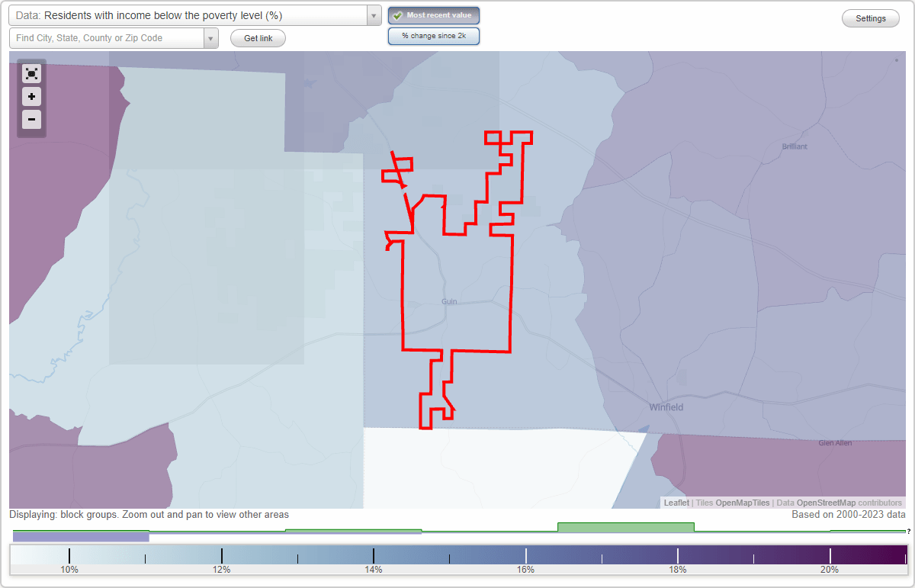This screenshot has width=915, height=588.
Task: Select the red-outlined Guin boundary area
Action: pos(450,301)
